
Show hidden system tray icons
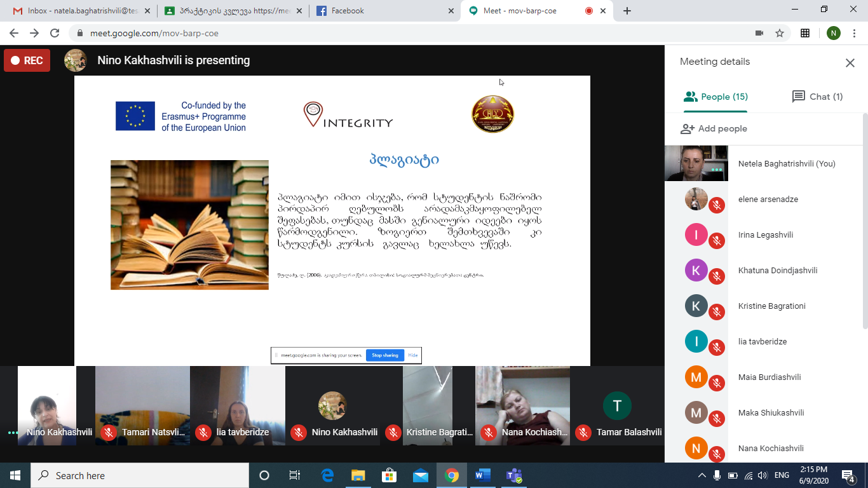click(702, 475)
